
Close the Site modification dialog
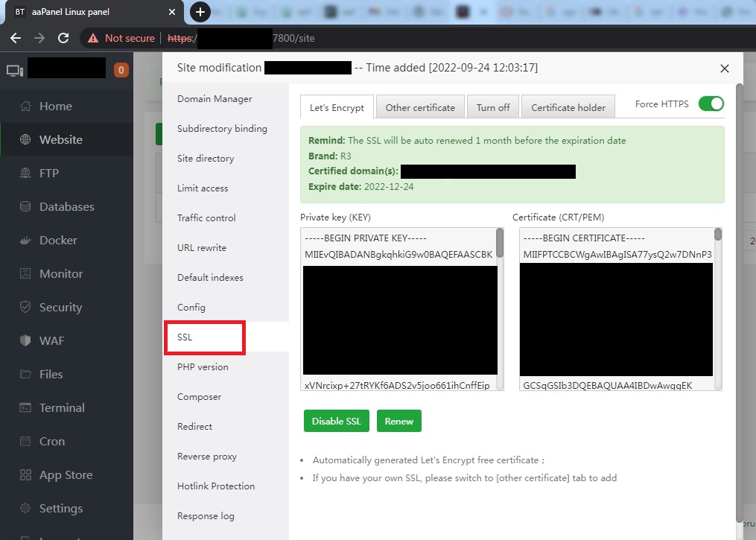coord(724,69)
